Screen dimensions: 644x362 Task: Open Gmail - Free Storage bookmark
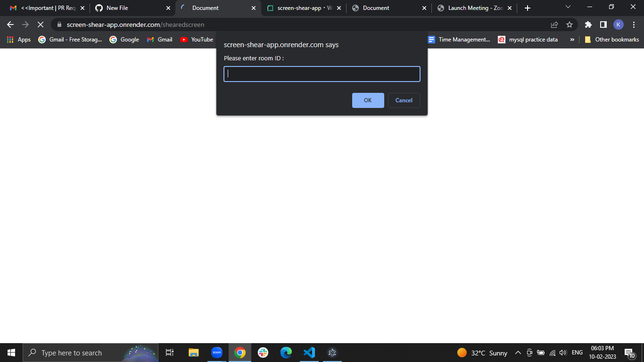70,40
